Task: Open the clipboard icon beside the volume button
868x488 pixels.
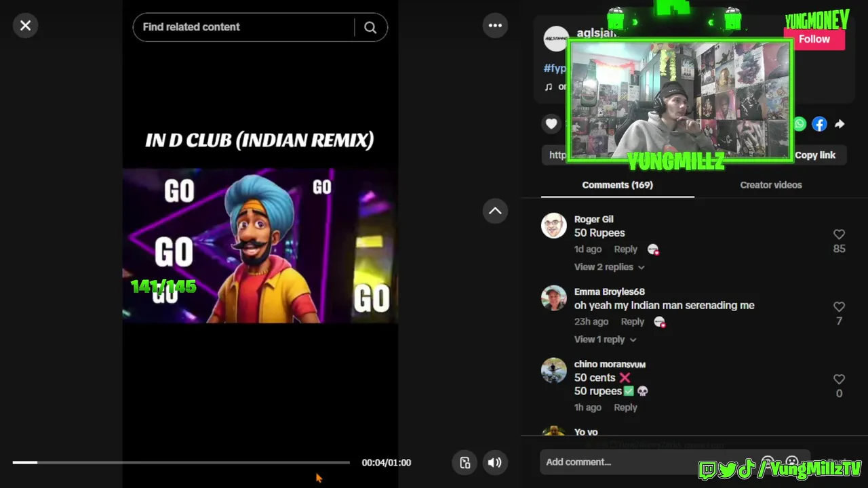Action: click(x=465, y=463)
